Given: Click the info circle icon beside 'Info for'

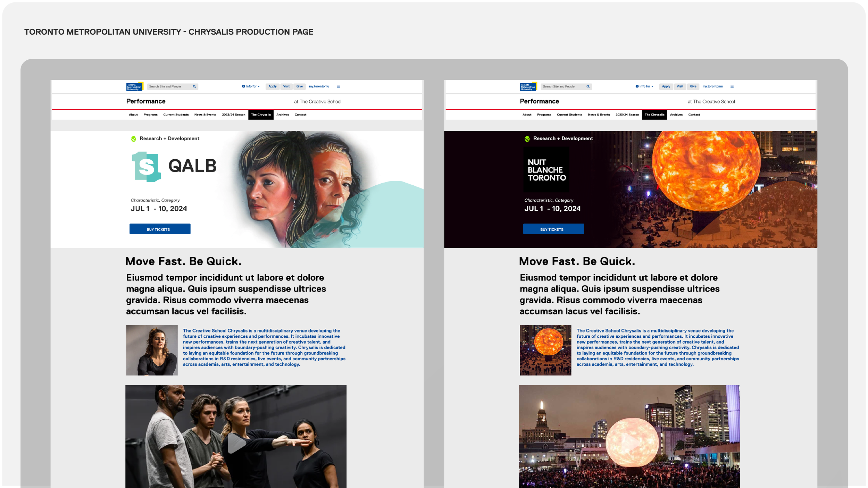Looking at the screenshot, I should click(x=243, y=86).
